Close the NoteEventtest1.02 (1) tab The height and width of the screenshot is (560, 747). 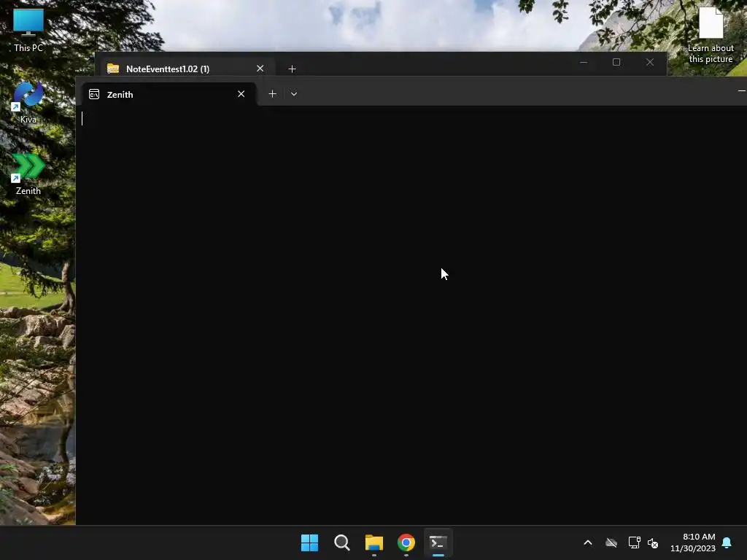click(x=260, y=69)
